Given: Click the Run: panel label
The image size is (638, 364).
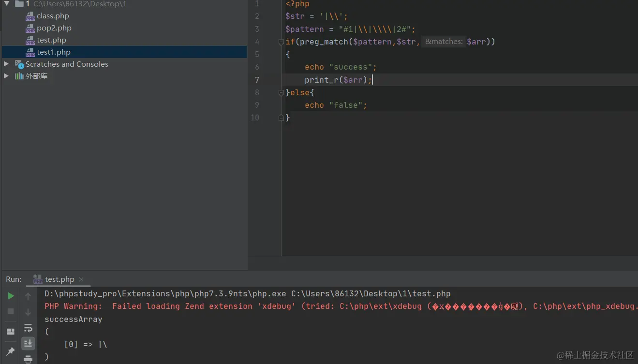Looking at the screenshot, I should click(14, 279).
